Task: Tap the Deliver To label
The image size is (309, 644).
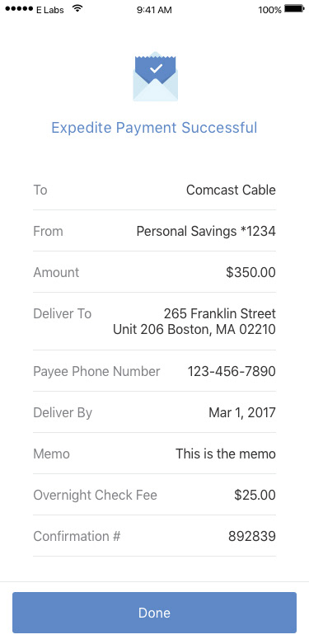Action: pyautogui.click(x=63, y=314)
